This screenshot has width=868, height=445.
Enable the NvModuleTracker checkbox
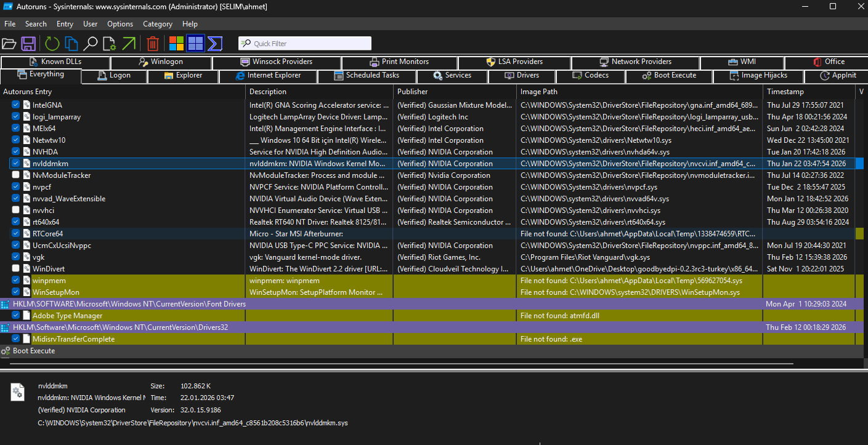click(x=16, y=175)
